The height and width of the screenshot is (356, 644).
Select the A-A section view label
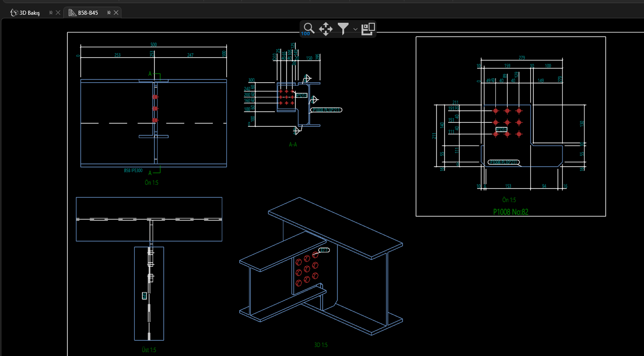point(293,145)
